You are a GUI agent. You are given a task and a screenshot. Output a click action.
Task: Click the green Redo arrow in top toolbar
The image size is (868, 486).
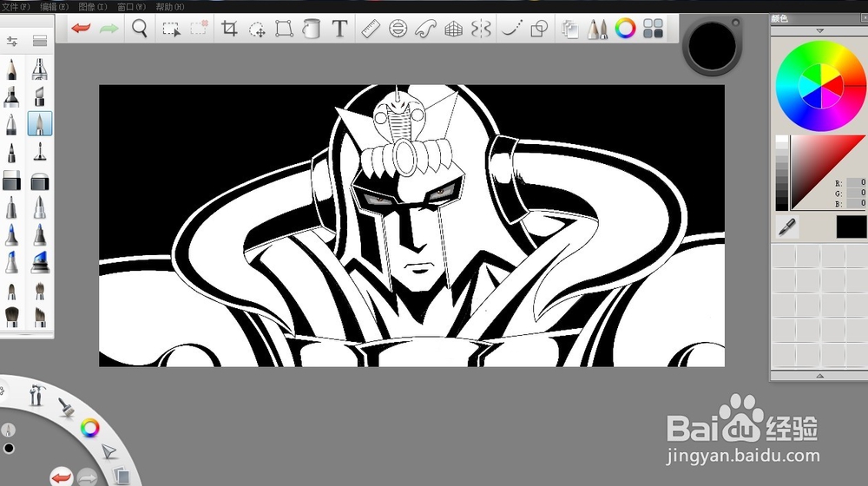click(x=109, y=29)
